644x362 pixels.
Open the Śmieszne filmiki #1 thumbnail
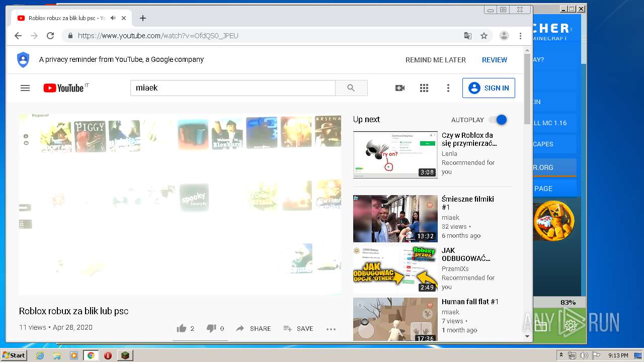pyautogui.click(x=395, y=219)
